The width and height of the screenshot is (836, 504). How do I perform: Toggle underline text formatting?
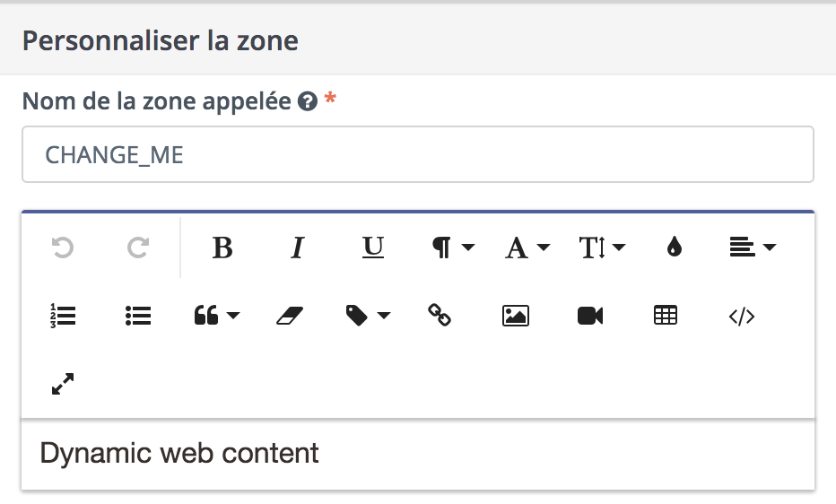[373, 248]
